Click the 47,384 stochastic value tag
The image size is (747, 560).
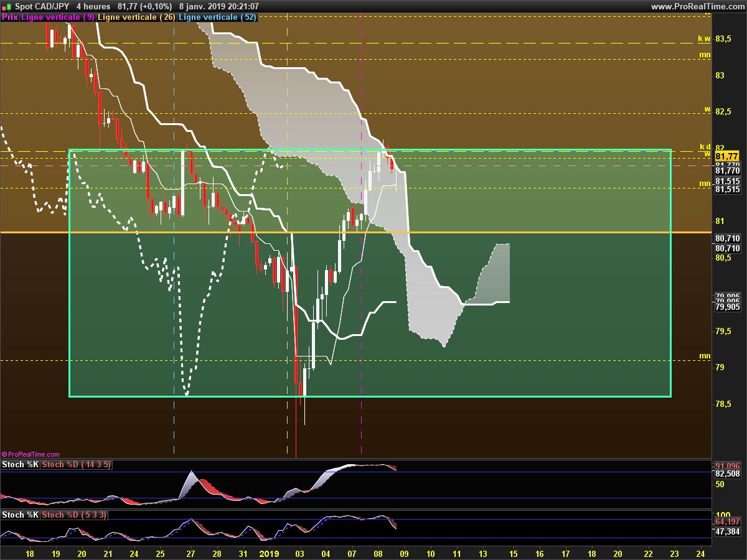coord(728,533)
